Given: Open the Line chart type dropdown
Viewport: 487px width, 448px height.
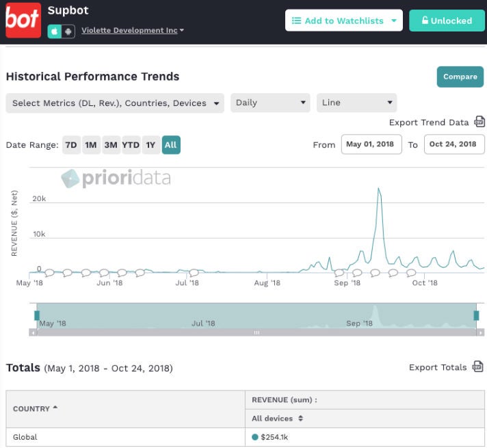Looking at the screenshot, I should coord(356,103).
